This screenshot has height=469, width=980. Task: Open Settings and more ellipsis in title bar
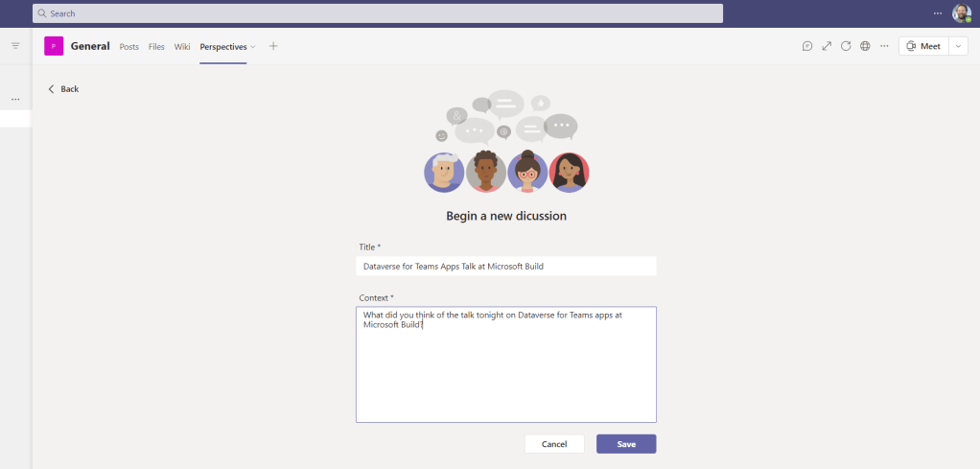(938, 13)
